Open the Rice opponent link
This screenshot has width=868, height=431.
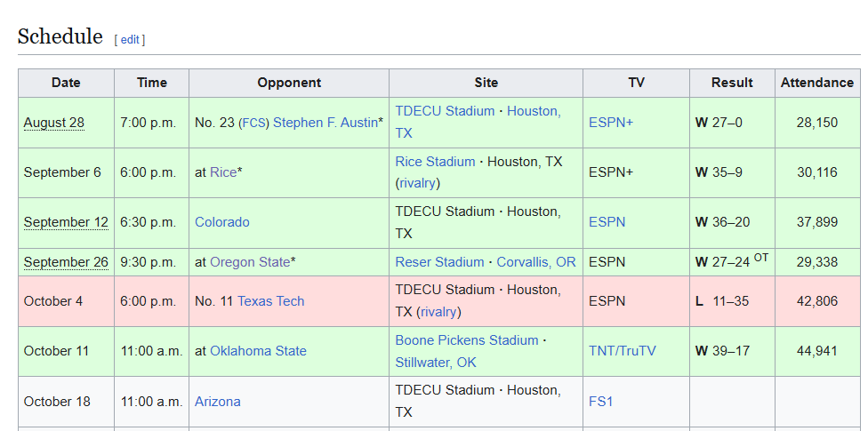[x=223, y=172]
